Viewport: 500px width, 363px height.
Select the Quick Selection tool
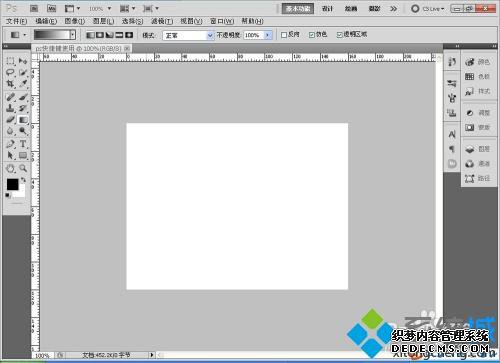tap(23, 72)
